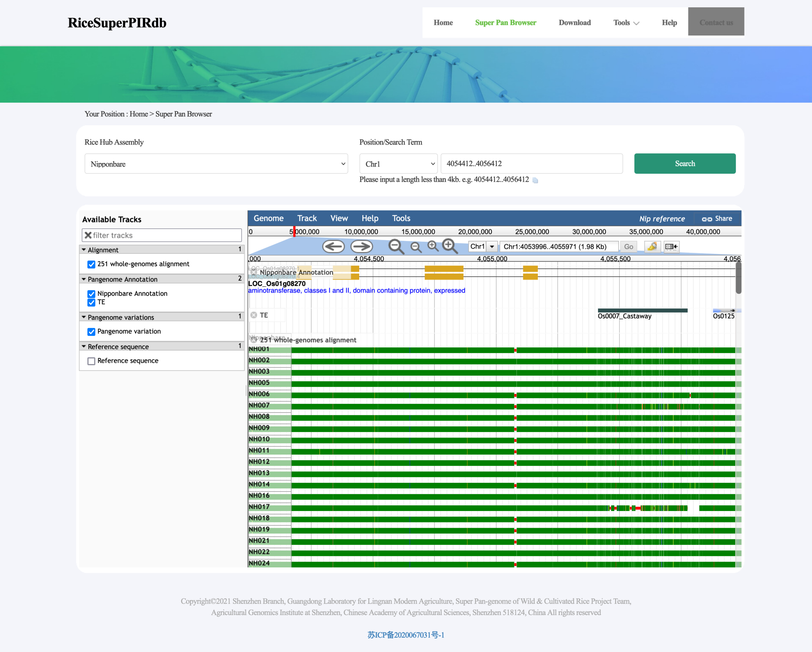Clear filter tracks with X icon
The image size is (812, 652).
[88, 235]
